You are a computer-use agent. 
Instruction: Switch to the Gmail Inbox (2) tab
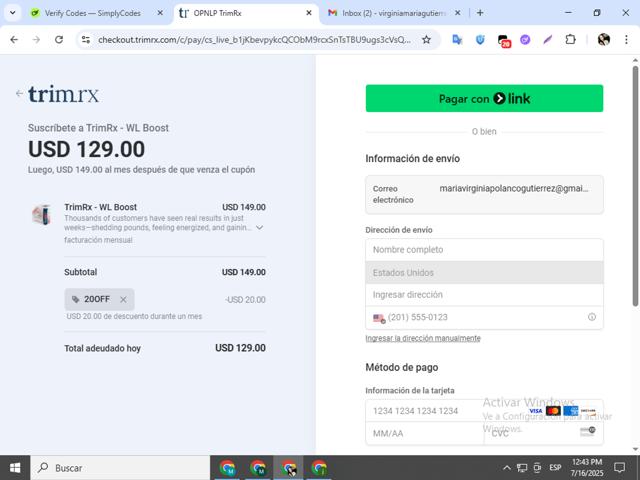(394, 13)
